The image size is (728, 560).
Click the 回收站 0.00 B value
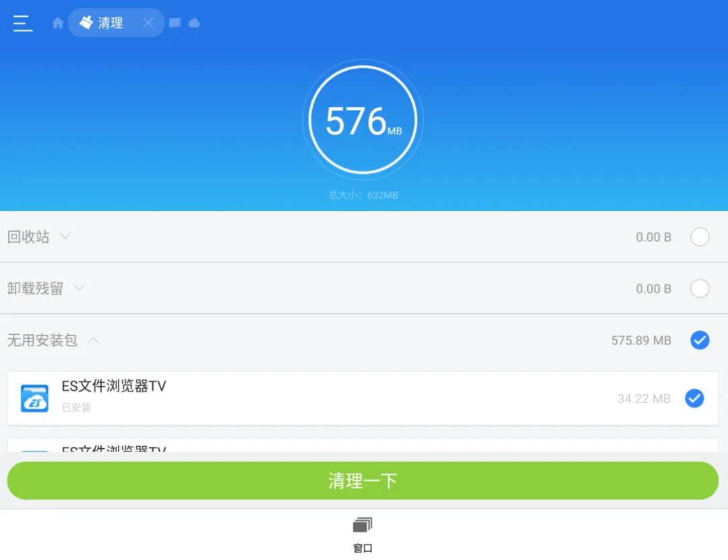point(653,237)
